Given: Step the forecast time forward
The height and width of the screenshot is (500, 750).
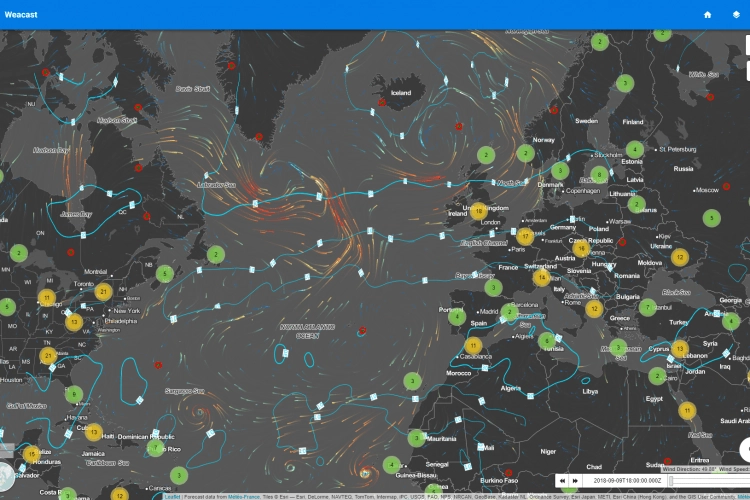Looking at the screenshot, I should pos(576,481).
